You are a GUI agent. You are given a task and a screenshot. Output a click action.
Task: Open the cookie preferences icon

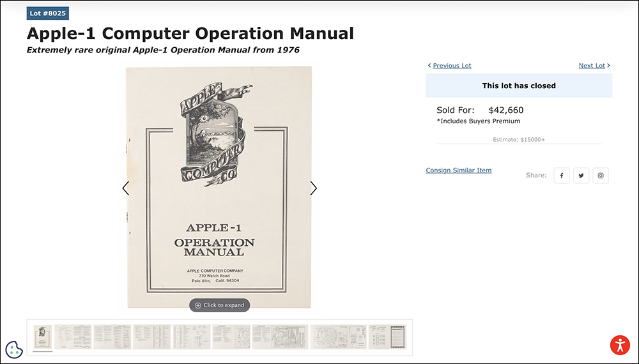click(14, 349)
